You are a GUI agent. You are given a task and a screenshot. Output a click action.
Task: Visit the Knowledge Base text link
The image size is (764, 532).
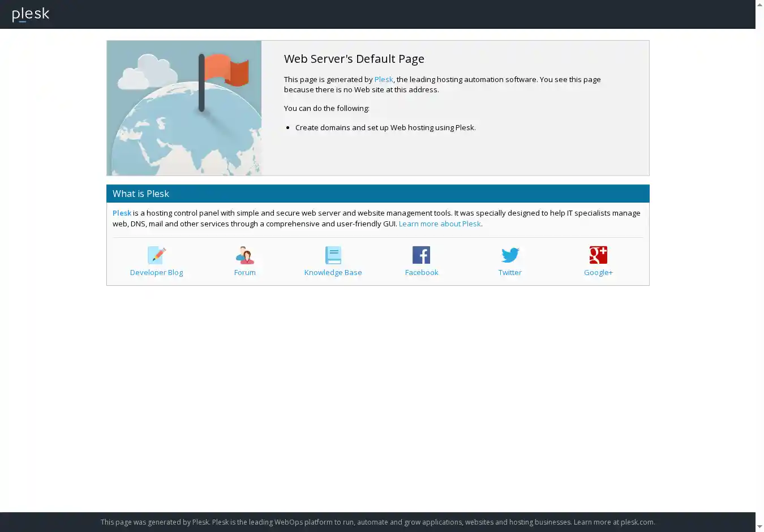[333, 272]
